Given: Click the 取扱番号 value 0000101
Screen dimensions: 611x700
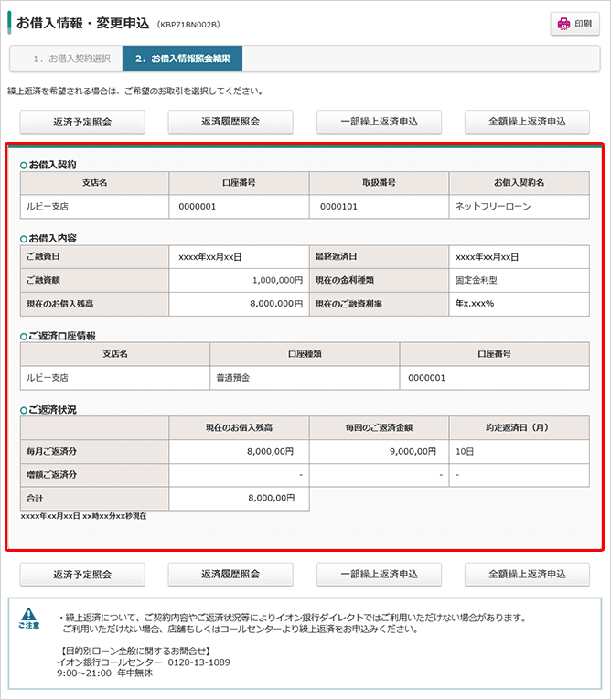Looking at the screenshot, I should [x=338, y=207].
